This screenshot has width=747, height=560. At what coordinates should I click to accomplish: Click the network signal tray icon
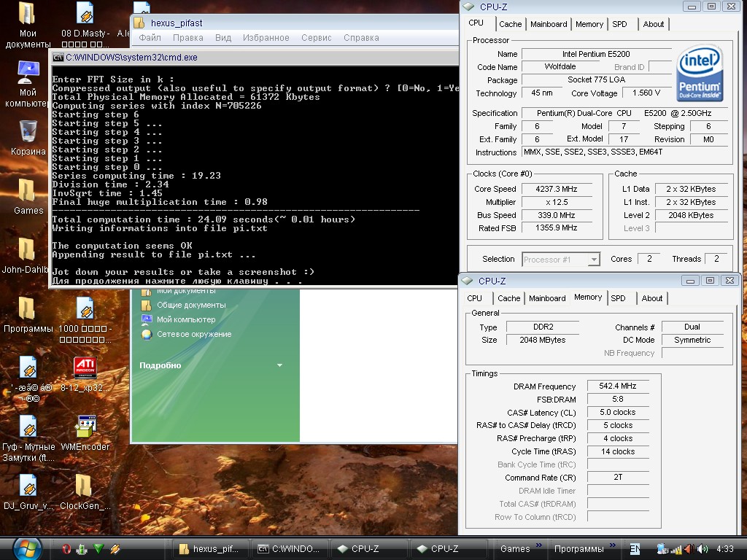click(x=676, y=550)
